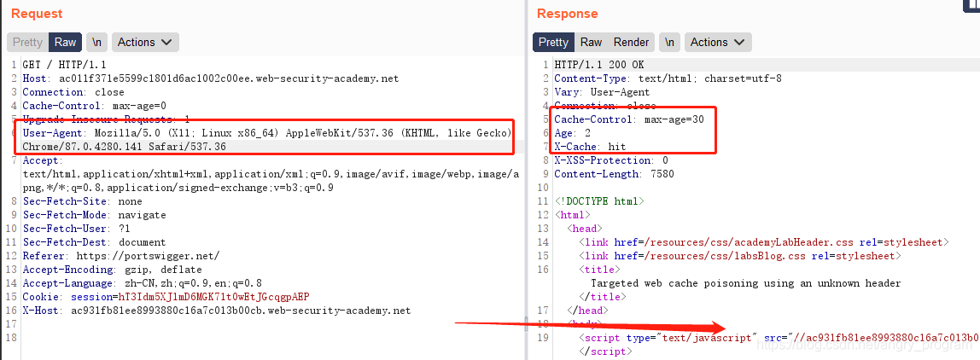Image resolution: width=980 pixels, height=360 pixels.
Task: Click the Referer header with portswigger.net
Action: point(121,256)
